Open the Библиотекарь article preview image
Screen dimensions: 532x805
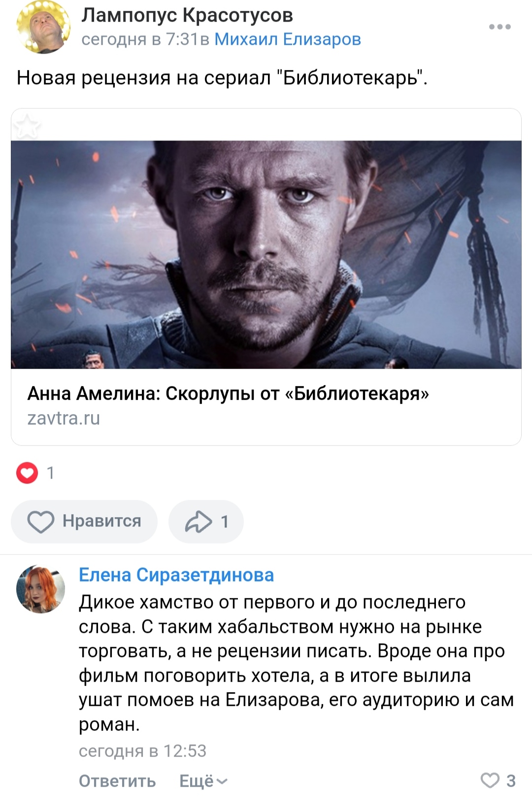point(266,254)
